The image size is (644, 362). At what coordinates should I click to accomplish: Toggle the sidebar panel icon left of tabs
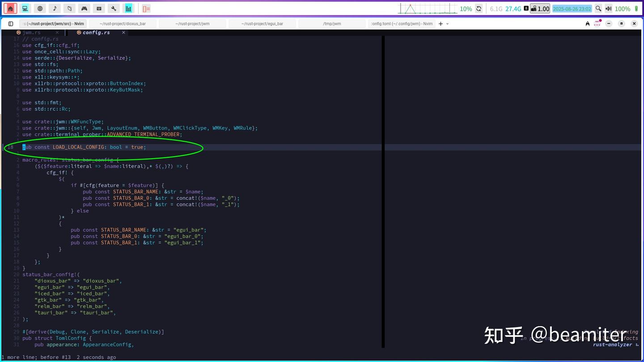[10, 24]
